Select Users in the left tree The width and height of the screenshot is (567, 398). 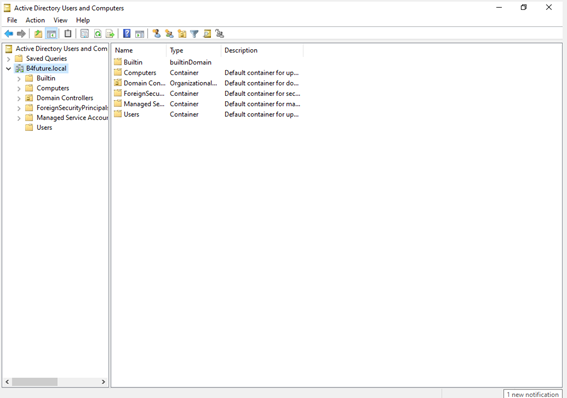(39, 128)
